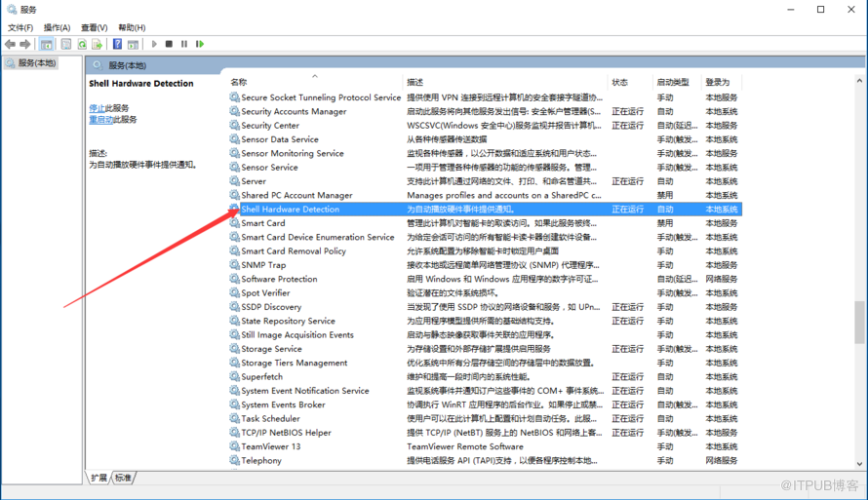Click the gear icon beside Sensor Service
Viewport: 868px width, 500px height.
235,167
